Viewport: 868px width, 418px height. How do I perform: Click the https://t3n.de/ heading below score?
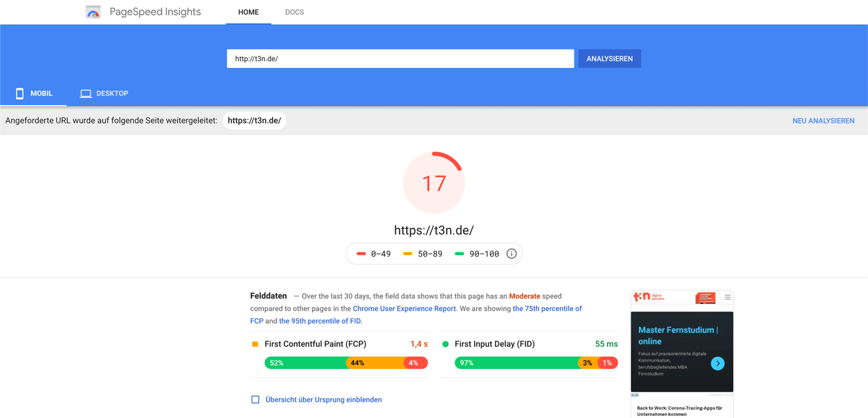click(x=434, y=230)
